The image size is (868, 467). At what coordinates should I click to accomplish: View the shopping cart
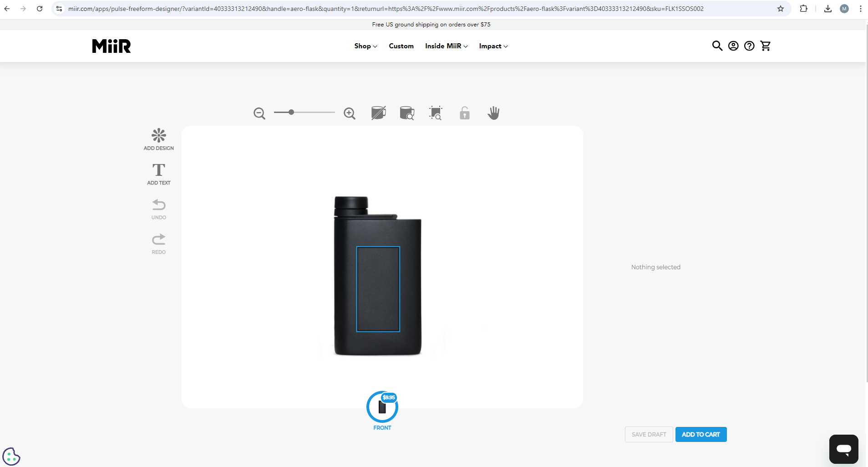click(766, 46)
